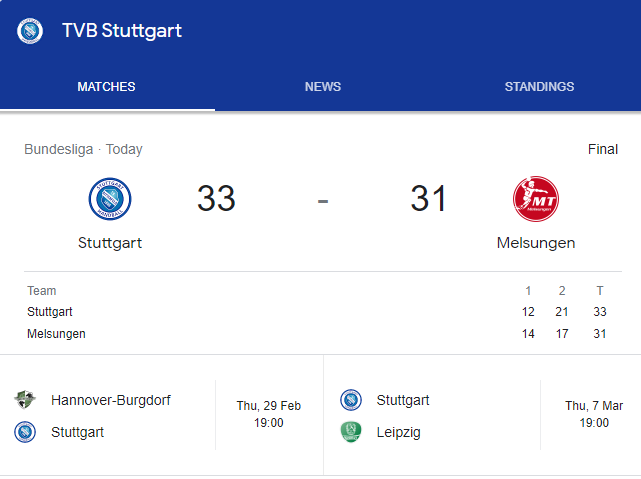Click the Final match status
641x479 pixels.
603,149
